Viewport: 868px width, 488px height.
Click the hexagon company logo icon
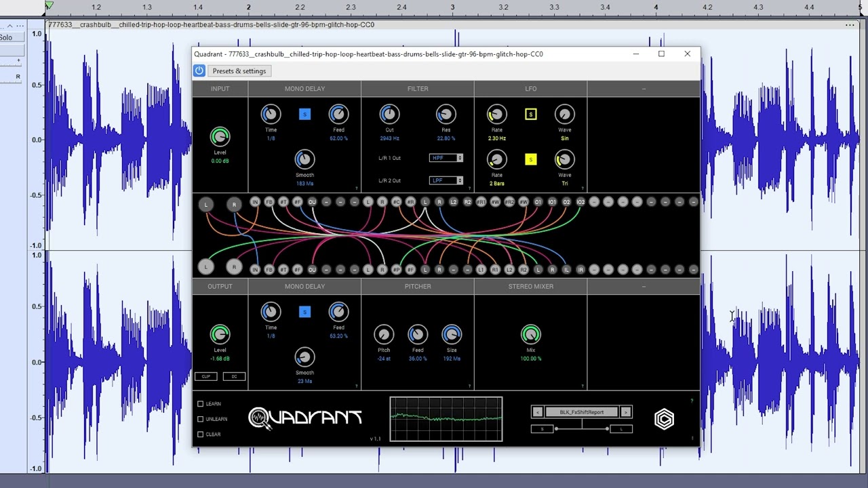[x=664, y=420]
